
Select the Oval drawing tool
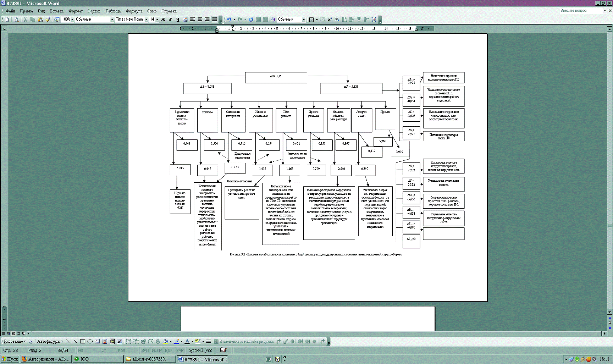90,342
